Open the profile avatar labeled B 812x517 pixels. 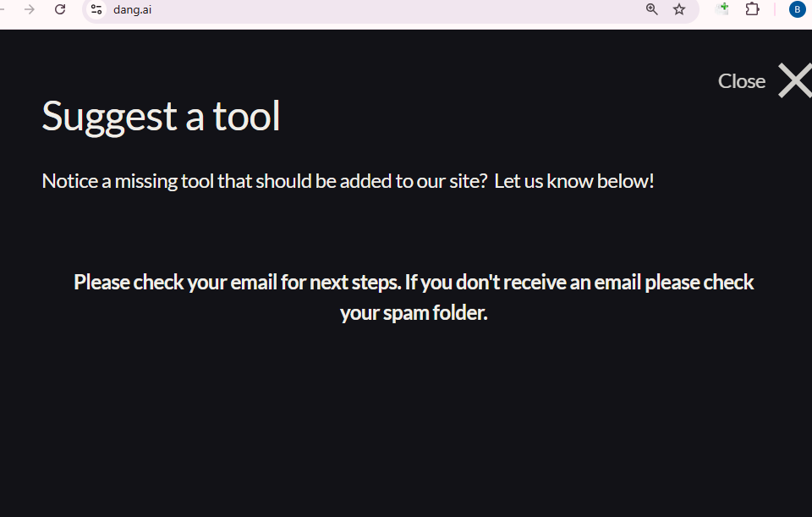coord(797,9)
